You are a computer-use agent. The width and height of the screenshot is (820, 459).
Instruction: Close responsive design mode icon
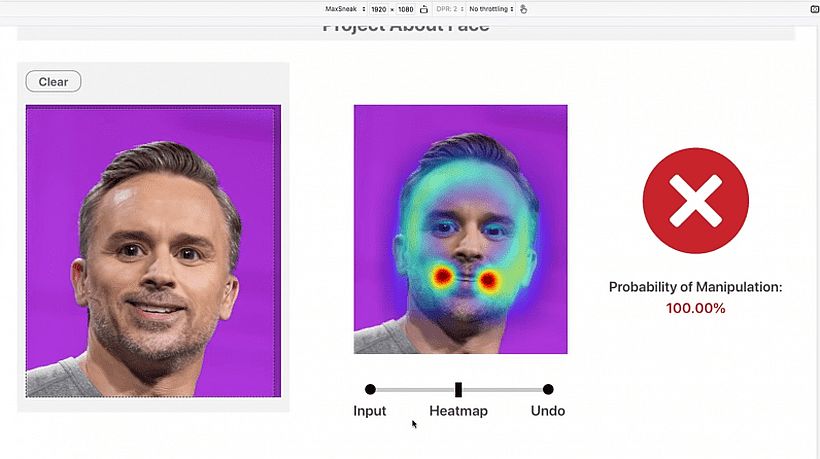click(812, 9)
